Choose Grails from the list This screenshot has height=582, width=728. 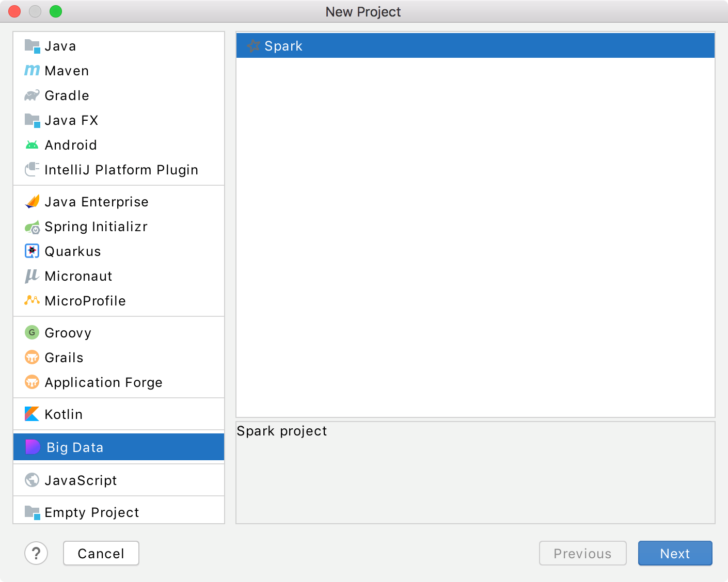click(119, 358)
